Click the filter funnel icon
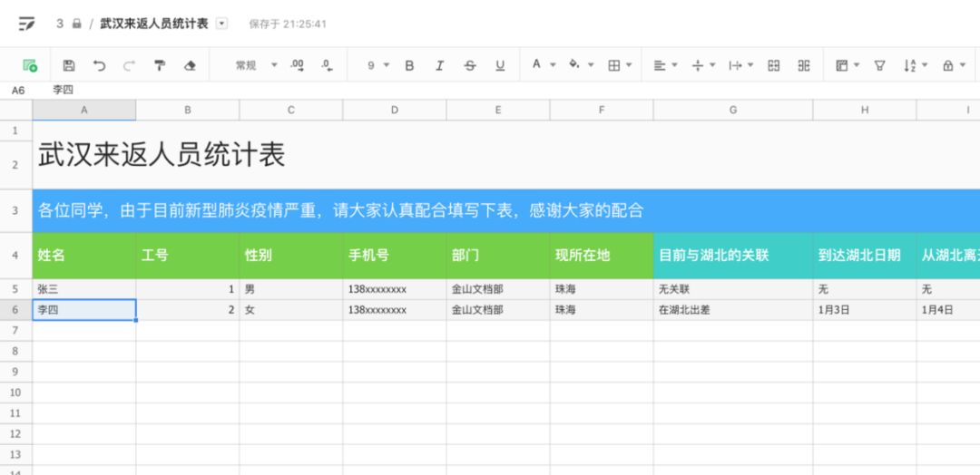This screenshot has width=980, height=475. tap(879, 65)
